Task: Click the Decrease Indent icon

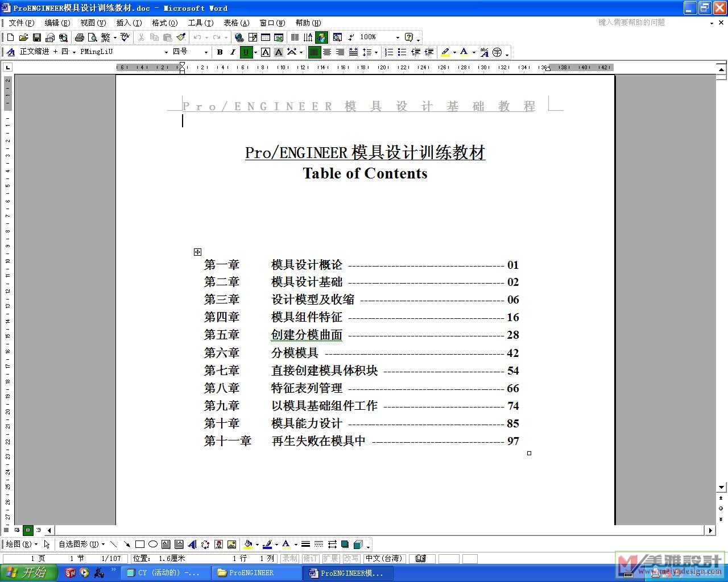Action: (x=416, y=52)
